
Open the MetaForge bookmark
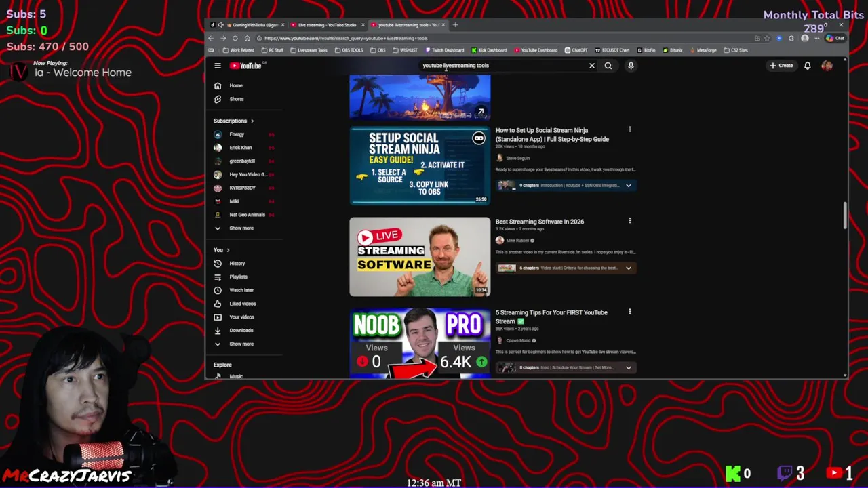[703, 50]
